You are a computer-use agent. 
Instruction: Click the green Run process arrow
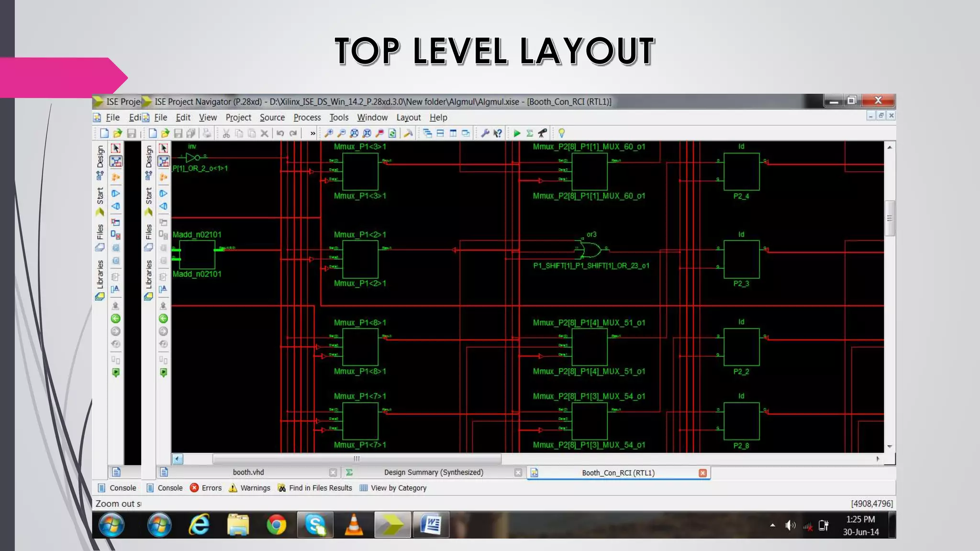click(517, 133)
